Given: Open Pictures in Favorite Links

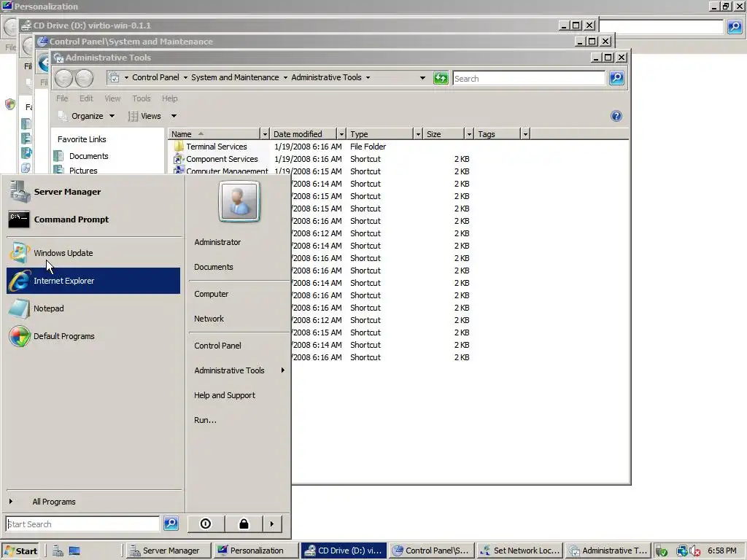Looking at the screenshot, I should [x=83, y=171].
